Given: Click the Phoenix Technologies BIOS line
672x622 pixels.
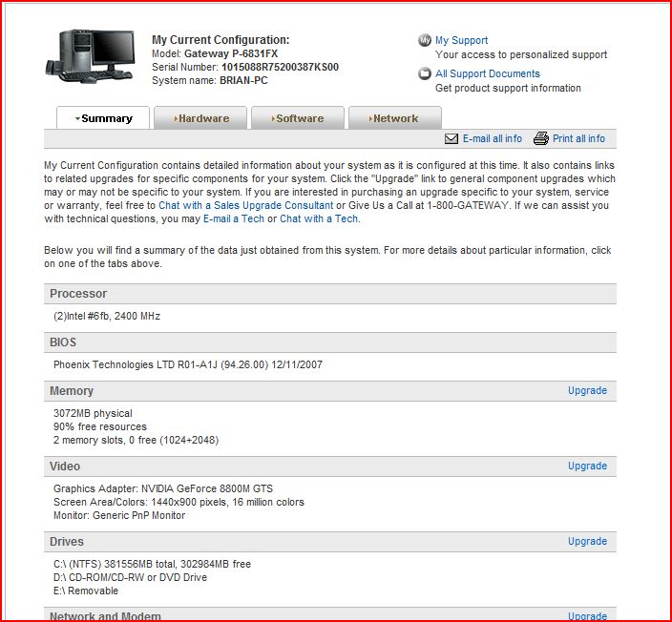Looking at the screenshot, I should click(x=188, y=365).
